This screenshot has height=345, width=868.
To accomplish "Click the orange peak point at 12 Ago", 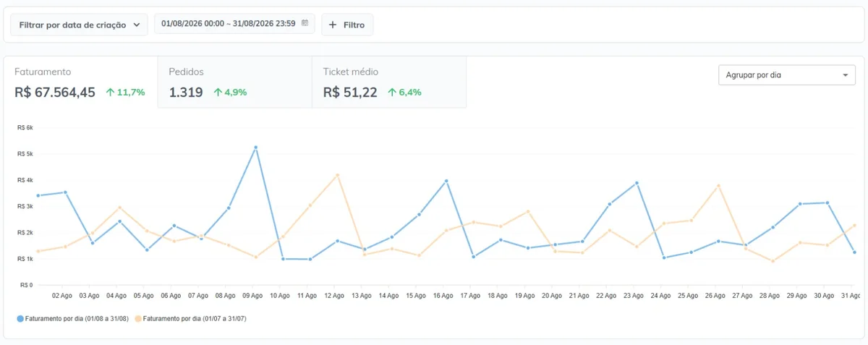I will (337, 175).
